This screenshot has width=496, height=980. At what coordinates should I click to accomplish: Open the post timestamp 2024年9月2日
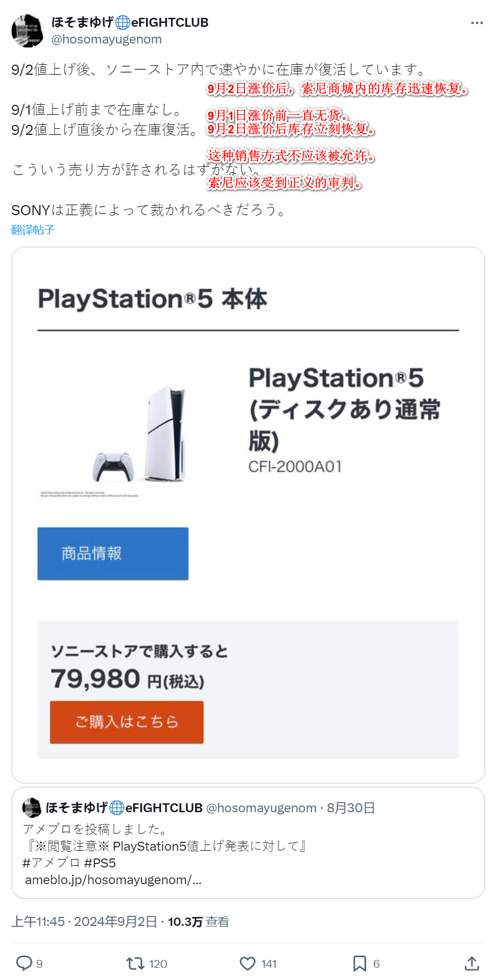tap(115, 921)
